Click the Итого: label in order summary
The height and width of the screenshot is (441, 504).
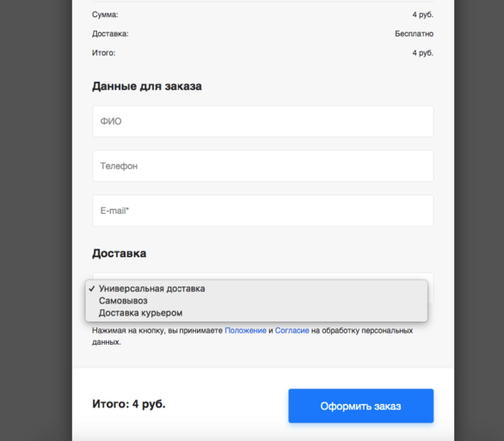(x=103, y=52)
